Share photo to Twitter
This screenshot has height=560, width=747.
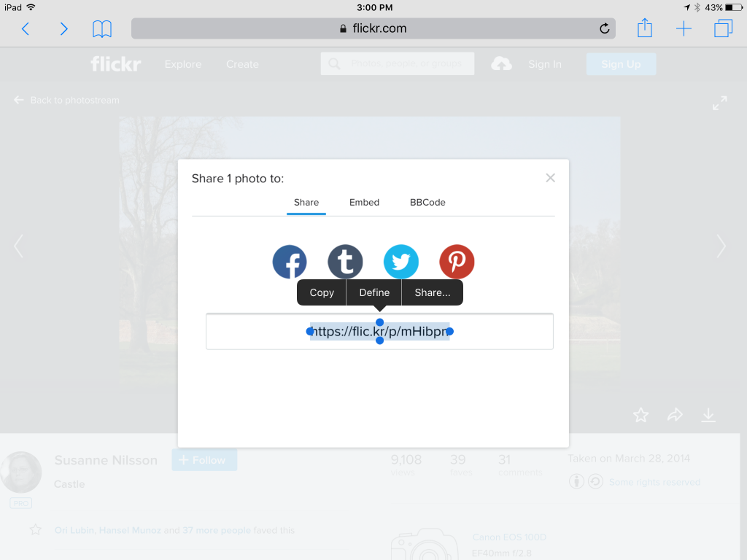pyautogui.click(x=401, y=262)
